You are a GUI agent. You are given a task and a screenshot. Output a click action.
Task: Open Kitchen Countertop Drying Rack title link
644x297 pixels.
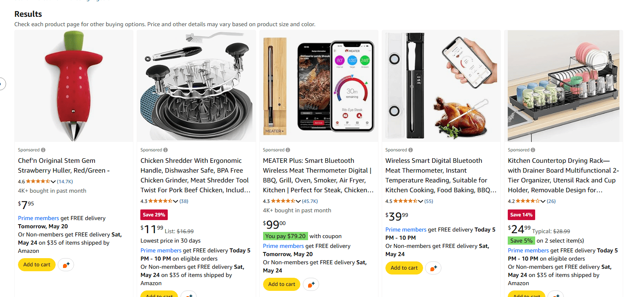[x=563, y=175]
